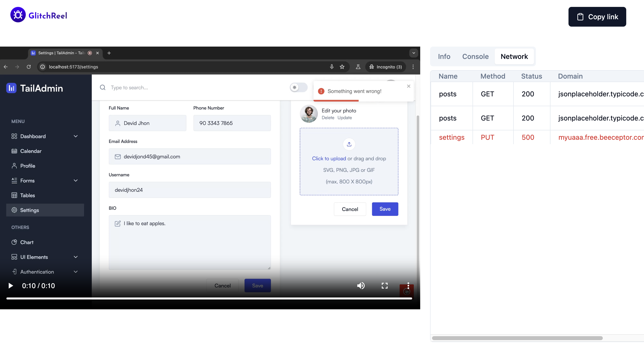
Task: Select the failed settings PUT request row
Action: click(x=537, y=137)
